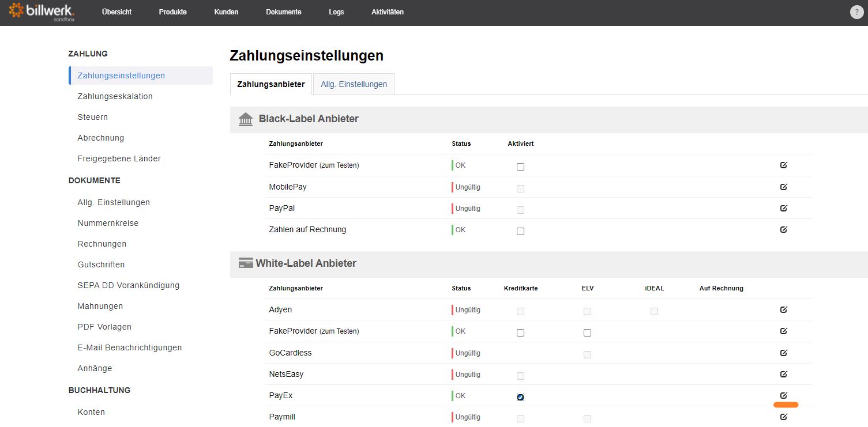Viewport: 868px width, 427px height.
Task: Toggle Adyen ELV checkbox
Action: pos(587,312)
